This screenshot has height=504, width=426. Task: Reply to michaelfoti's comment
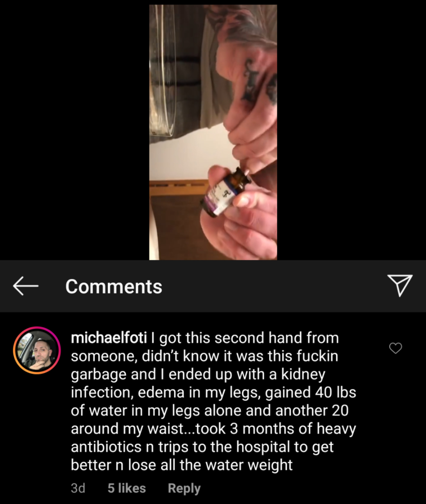[184, 488]
